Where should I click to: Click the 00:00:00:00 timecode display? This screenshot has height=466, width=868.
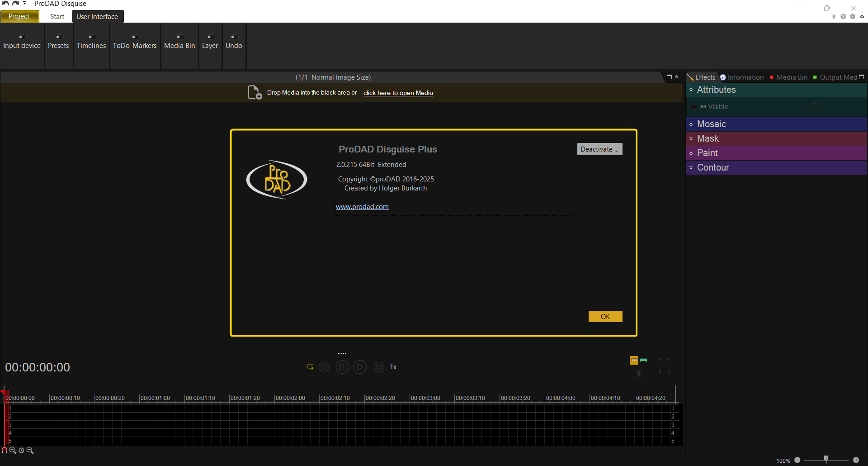(38, 367)
